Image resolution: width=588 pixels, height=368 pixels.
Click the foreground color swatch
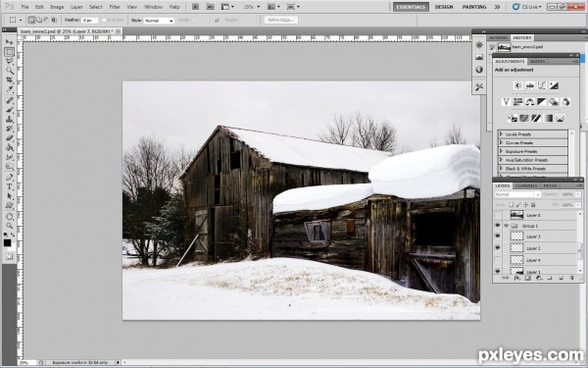(7, 243)
